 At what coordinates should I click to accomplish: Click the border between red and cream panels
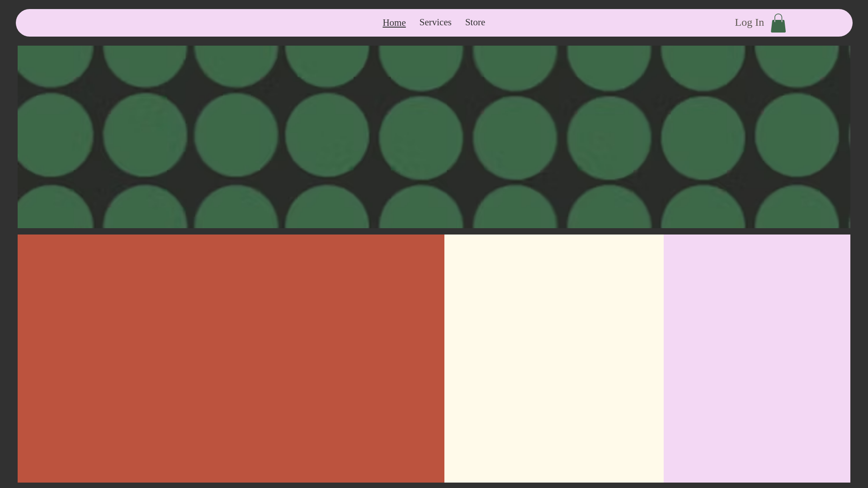click(444, 358)
